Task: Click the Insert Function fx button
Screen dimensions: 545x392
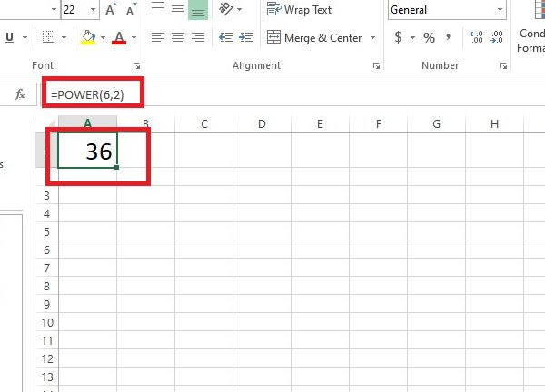Action: [20, 94]
